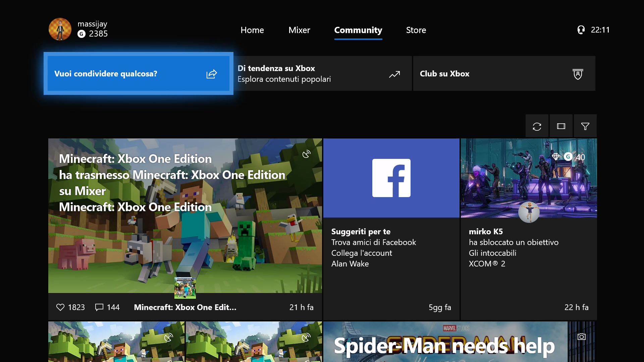Like the Minecraft post heart icon
The height and width of the screenshot is (362, 644).
tap(60, 307)
